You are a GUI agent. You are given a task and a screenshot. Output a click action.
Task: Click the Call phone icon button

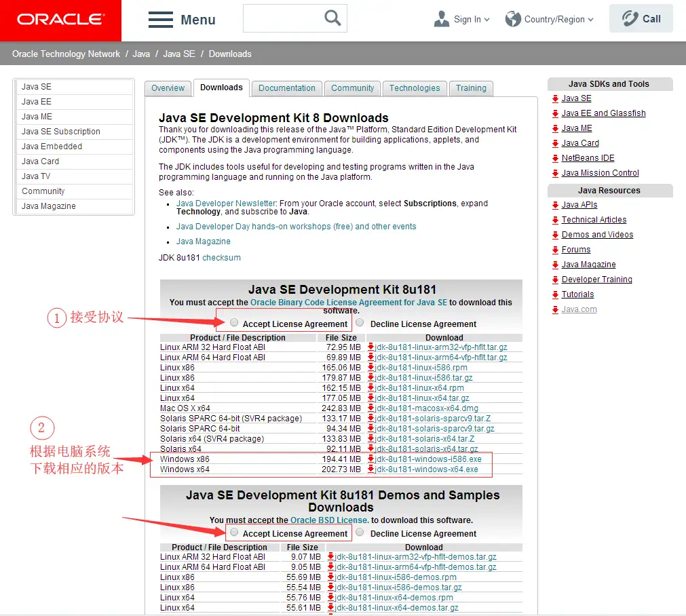tap(630, 19)
